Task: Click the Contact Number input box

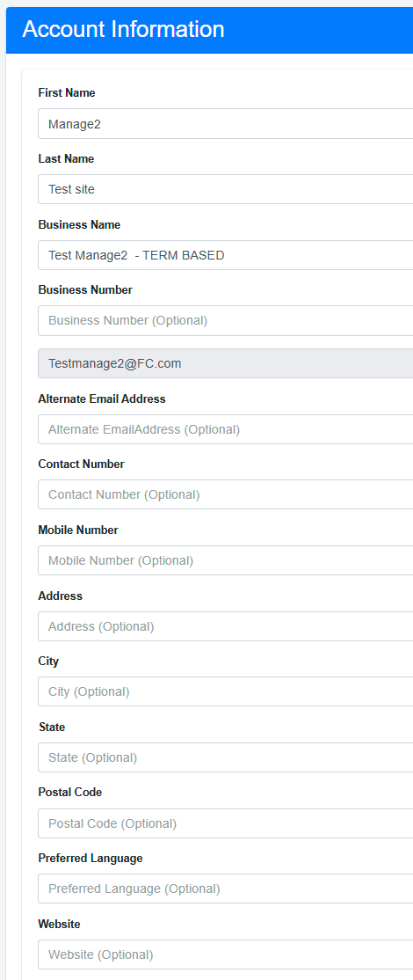Action: 225,494
